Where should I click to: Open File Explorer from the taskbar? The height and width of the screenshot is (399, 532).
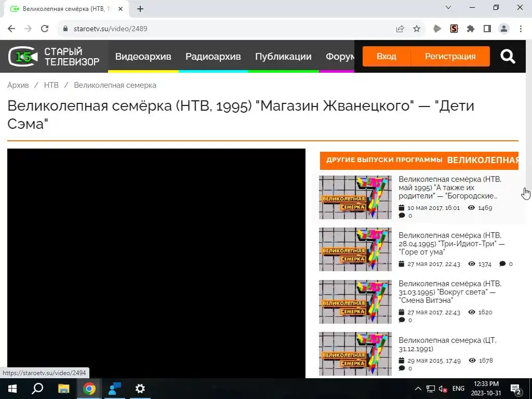click(x=63, y=389)
